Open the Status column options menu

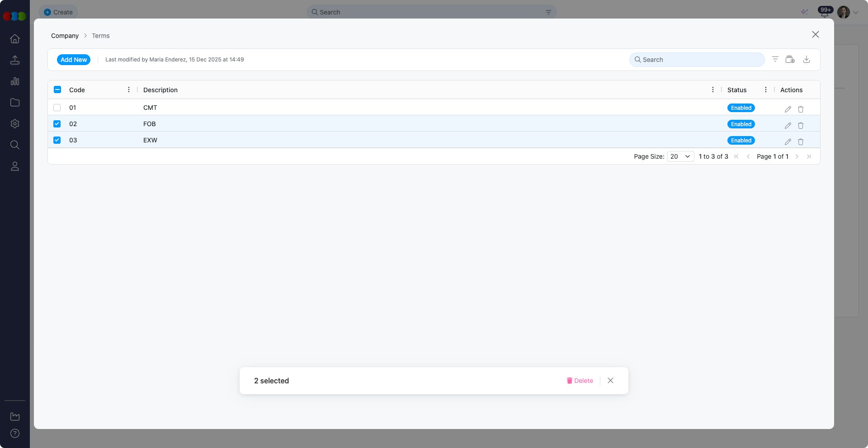tap(765, 90)
